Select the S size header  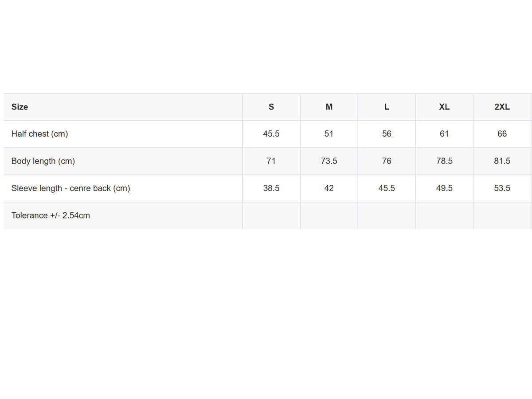pos(271,107)
